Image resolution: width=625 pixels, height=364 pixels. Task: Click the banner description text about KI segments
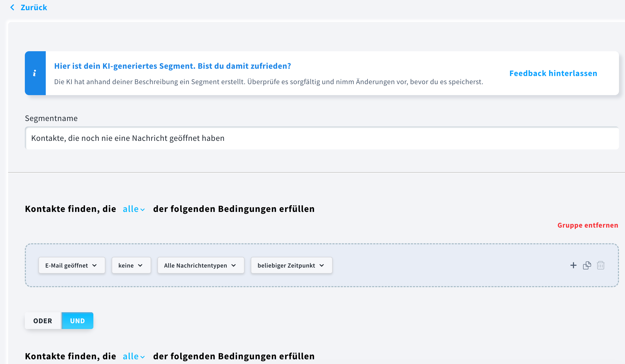pyautogui.click(x=269, y=82)
